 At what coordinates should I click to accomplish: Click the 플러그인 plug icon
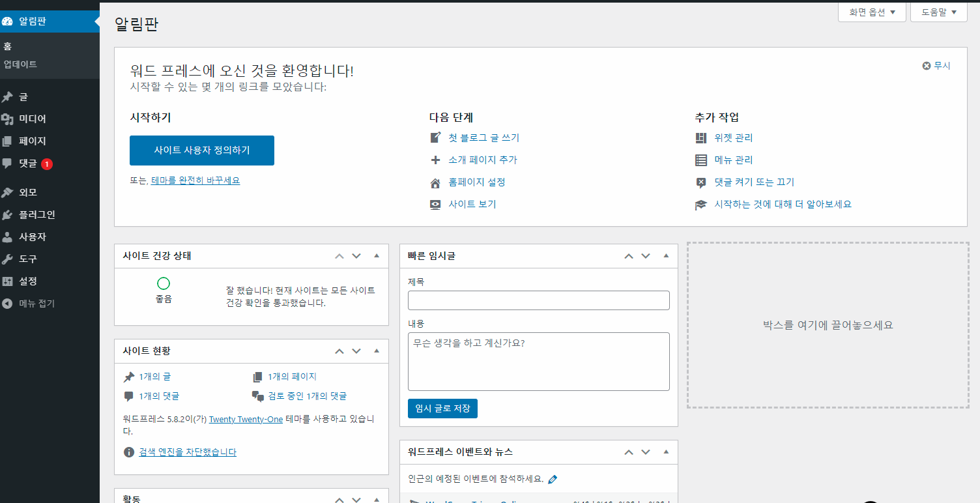(7, 215)
